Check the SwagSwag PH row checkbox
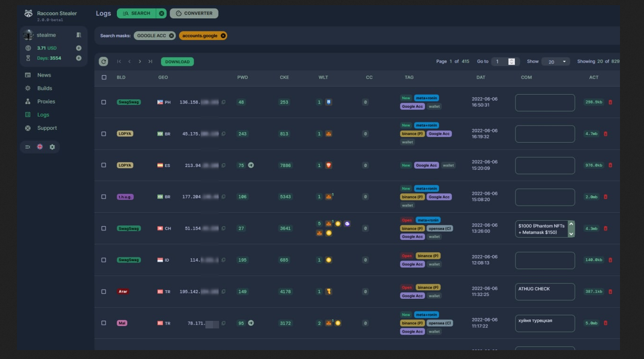This screenshot has height=359, width=644. [x=104, y=102]
